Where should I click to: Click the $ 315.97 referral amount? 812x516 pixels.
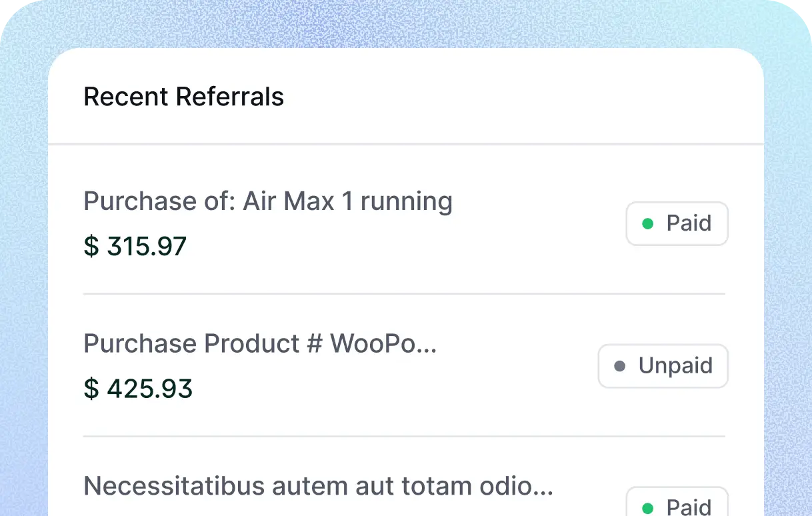[135, 247]
